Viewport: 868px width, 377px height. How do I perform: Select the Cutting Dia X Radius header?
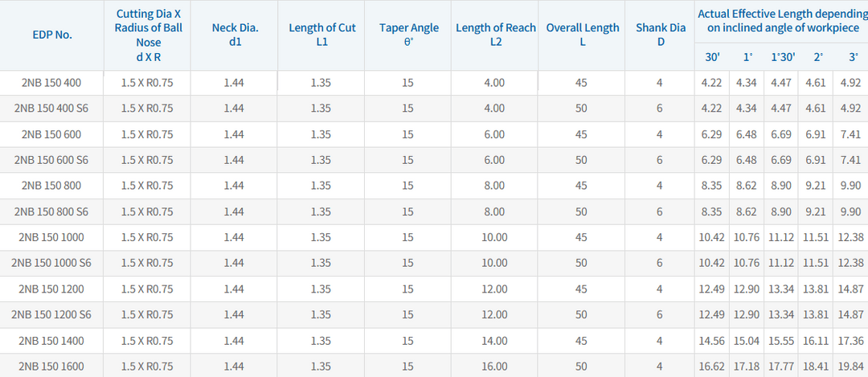147,35
